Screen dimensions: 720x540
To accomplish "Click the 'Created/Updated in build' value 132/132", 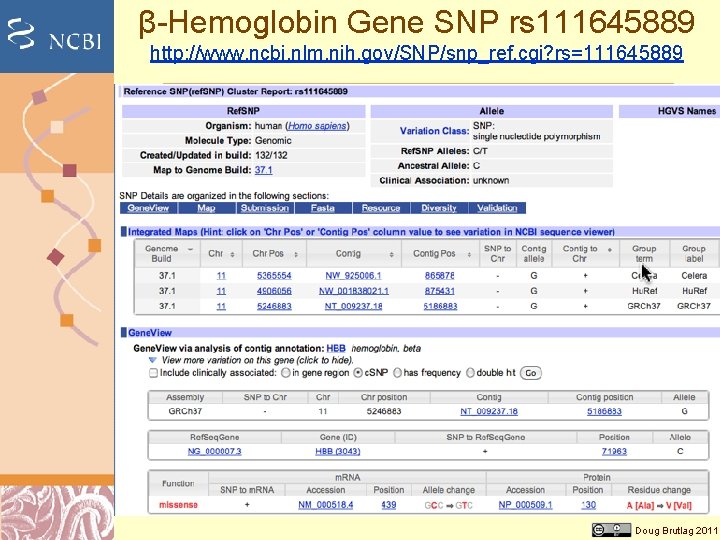I will tap(271, 155).
